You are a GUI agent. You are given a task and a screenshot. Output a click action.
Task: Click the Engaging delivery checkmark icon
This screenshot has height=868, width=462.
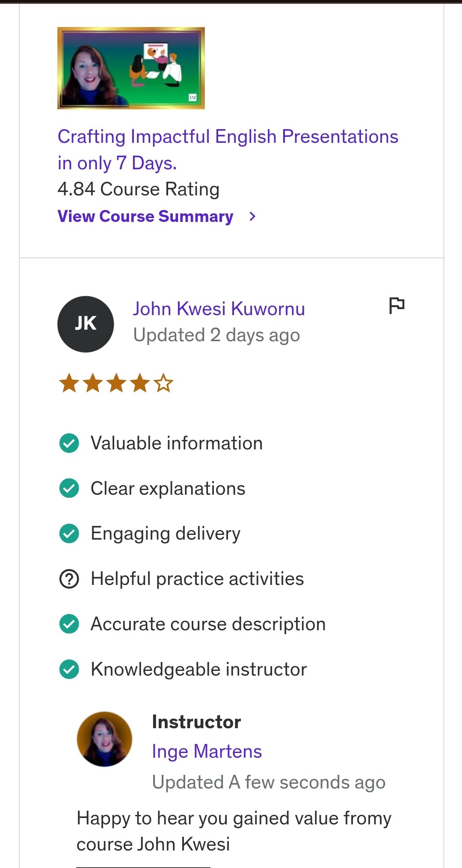(69, 534)
